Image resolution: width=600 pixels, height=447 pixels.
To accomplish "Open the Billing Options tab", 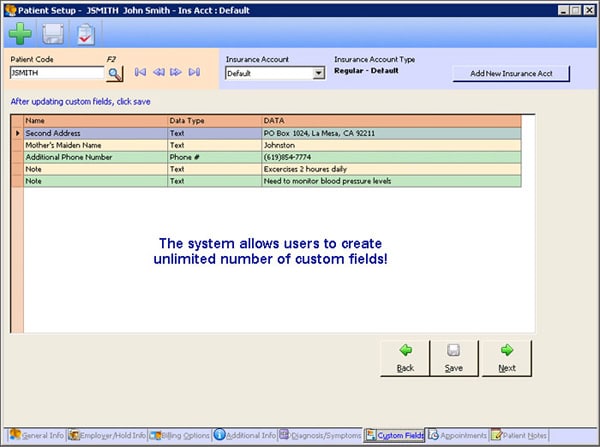I will tap(181, 435).
